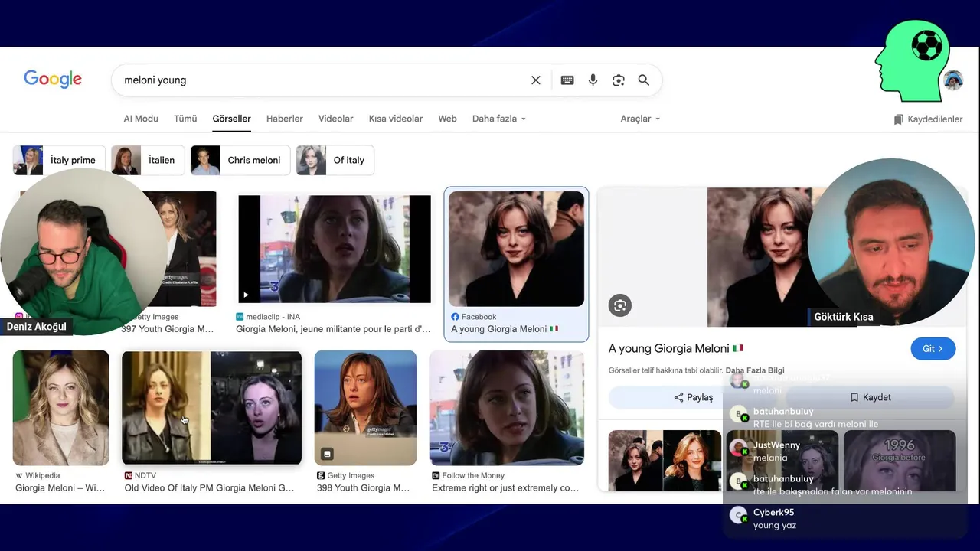Image resolution: width=980 pixels, height=551 pixels.
Task: Click Giorgia Meloni, jeune militante caption
Action: (x=333, y=329)
